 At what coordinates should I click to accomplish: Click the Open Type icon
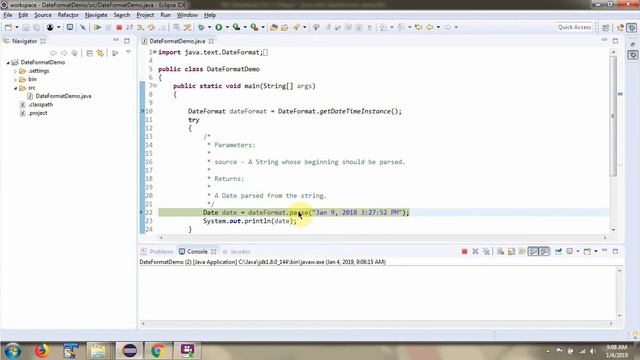[x=273, y=27]
